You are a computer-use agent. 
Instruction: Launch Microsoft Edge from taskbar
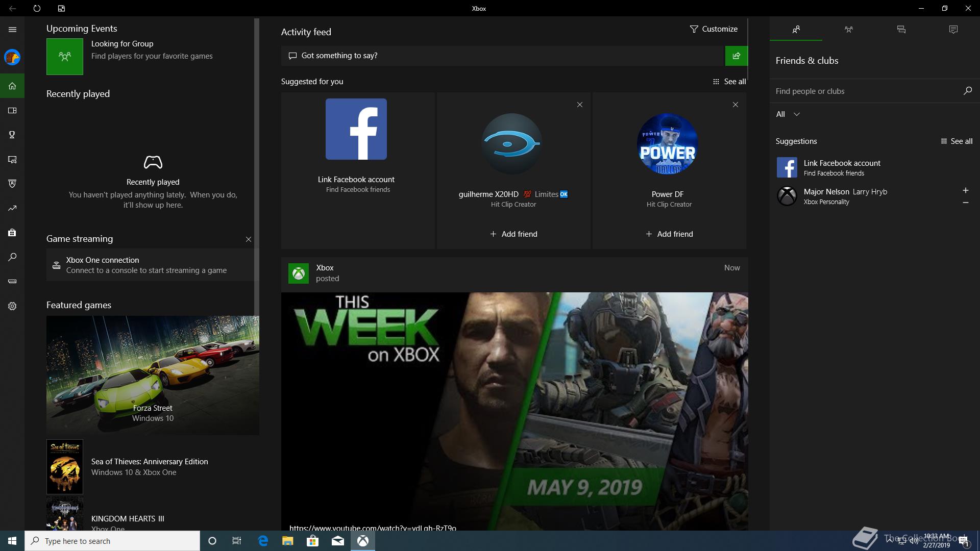pyautogui.click(x=263, y=541)
